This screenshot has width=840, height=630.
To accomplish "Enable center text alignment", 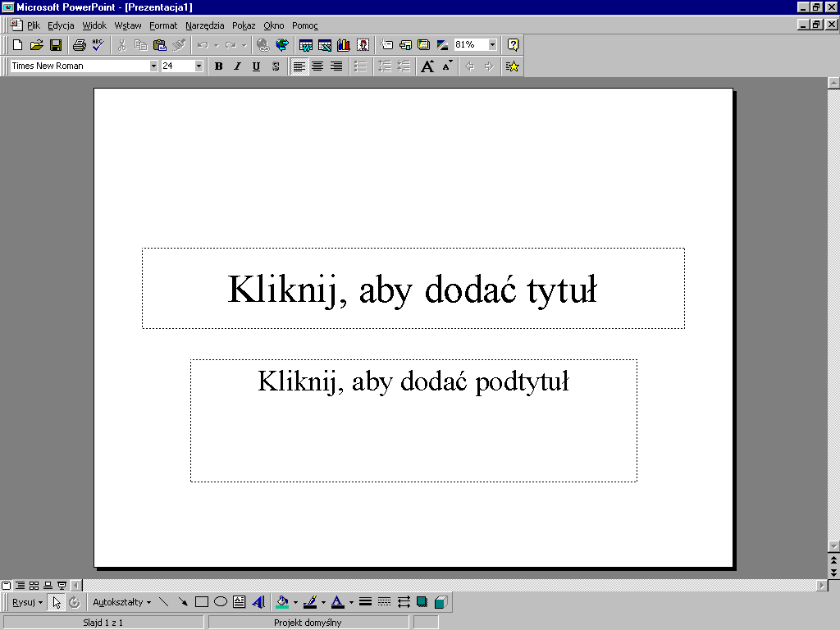I will pos(317,66).
